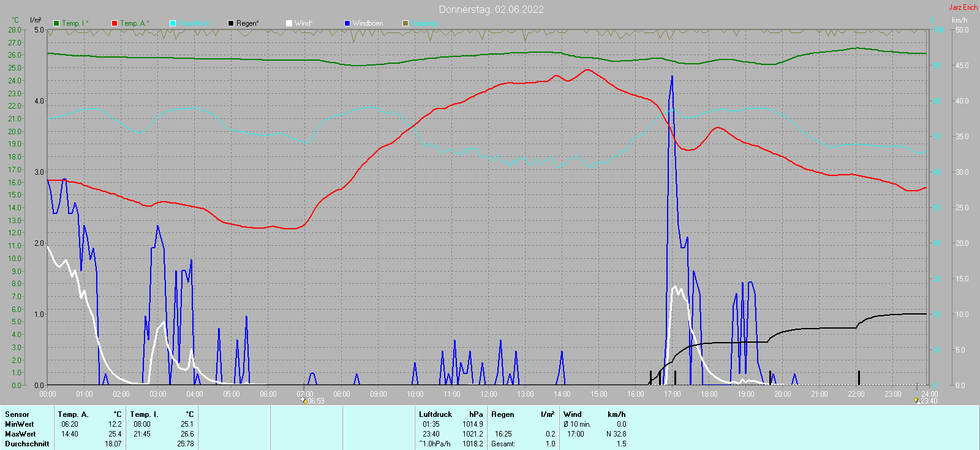Click the max wind value 'N 32.8'
Screen dimensions: 980x450
point(616,434)
